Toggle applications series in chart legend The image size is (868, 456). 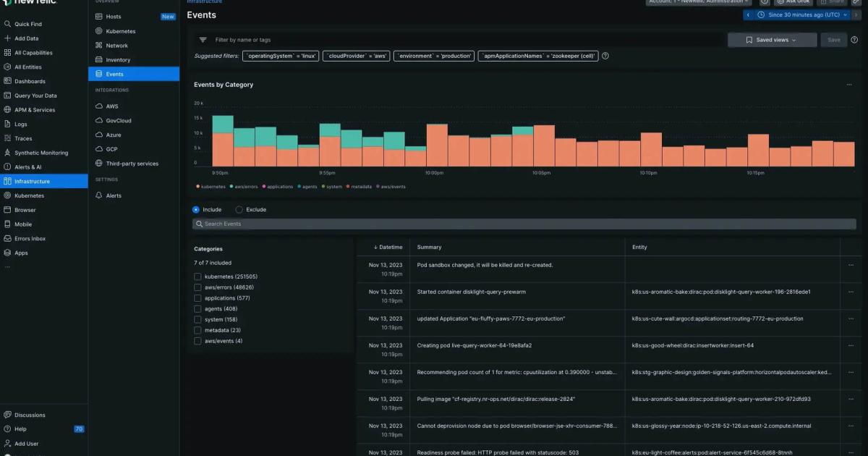coord(278,187)
